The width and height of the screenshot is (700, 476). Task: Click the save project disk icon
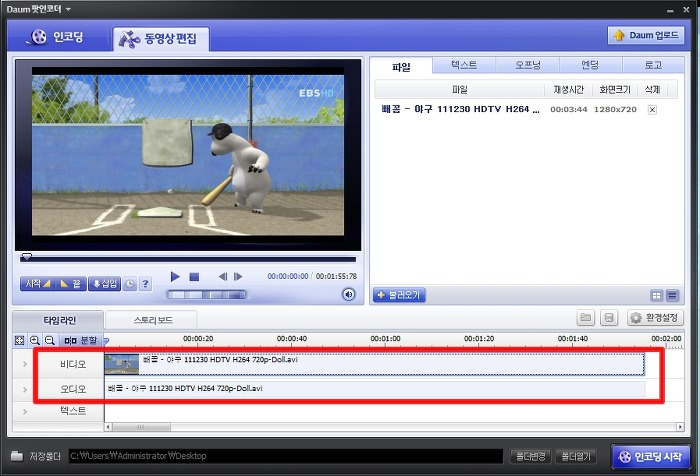(x=609, y=318)
